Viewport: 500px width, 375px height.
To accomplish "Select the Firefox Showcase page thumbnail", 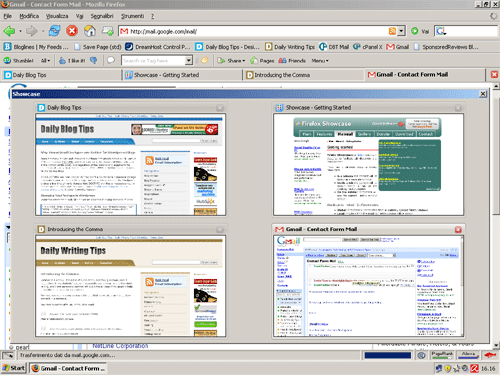I will [368, 165].
